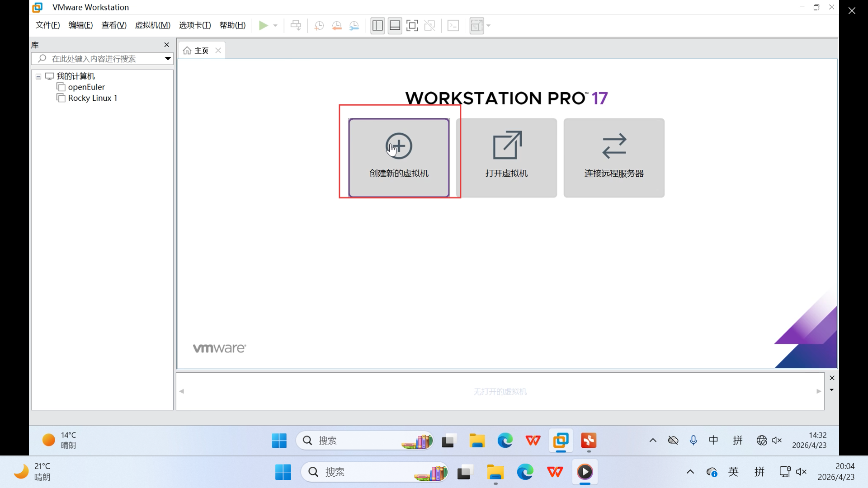868x488 pixels.
Task: Click the revert to snapshot icon
Action: (x=336, y=26)
